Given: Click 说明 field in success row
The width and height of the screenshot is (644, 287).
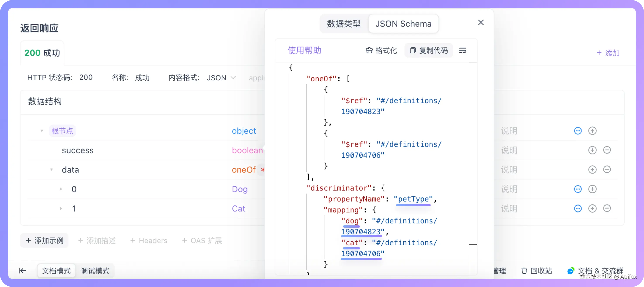Looking at the screenshot, I should point(509,150).
